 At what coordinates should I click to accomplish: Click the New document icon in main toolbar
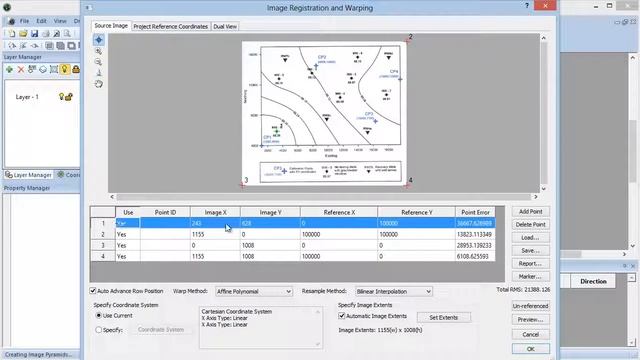[12, 33]
